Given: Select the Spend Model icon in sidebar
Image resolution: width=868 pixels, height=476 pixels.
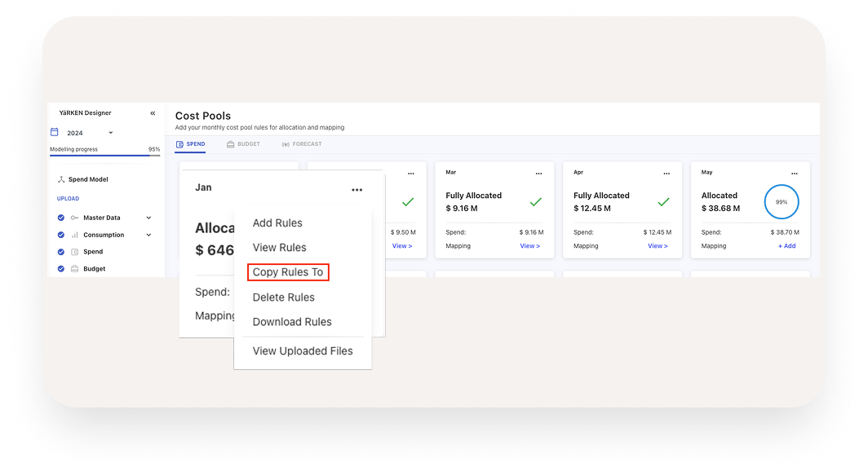Looking at the screenshot, I should pos(61,179).
